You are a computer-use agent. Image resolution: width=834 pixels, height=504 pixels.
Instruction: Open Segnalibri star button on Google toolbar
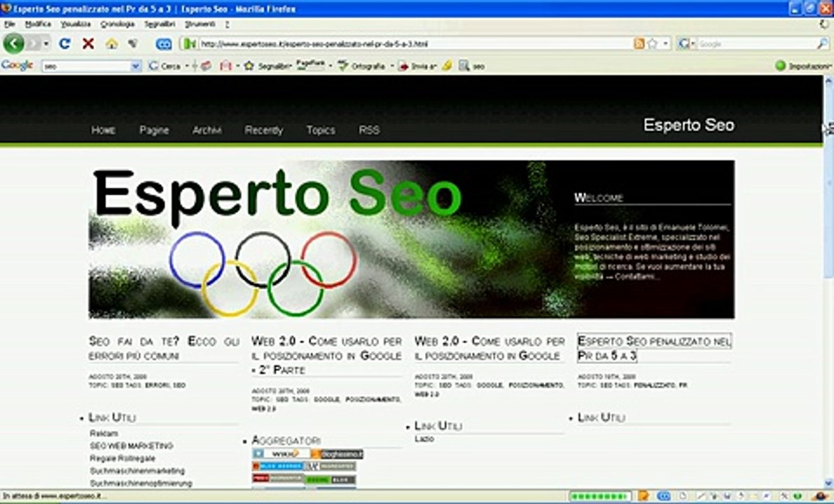(x=267, y=66)
